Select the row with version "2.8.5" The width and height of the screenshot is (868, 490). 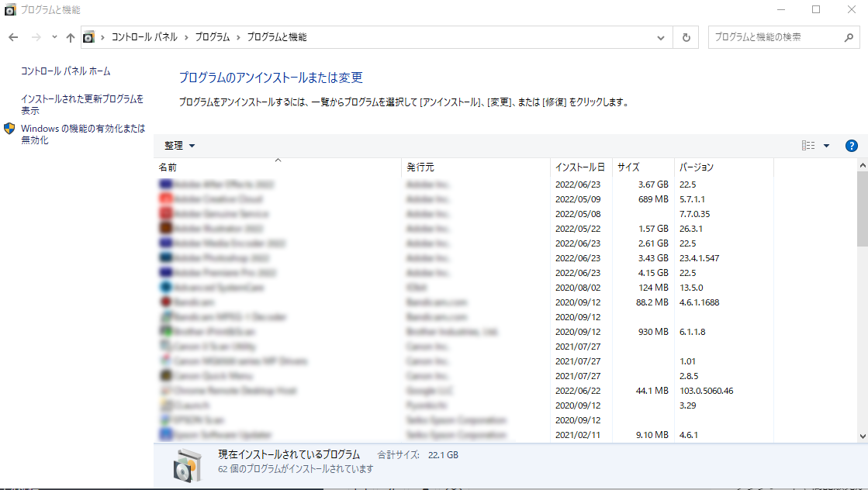click(464, 376)
